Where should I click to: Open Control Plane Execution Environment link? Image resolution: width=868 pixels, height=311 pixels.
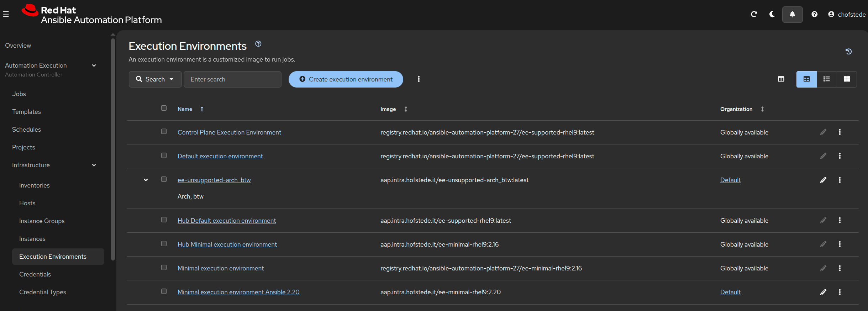pos(229,132)
